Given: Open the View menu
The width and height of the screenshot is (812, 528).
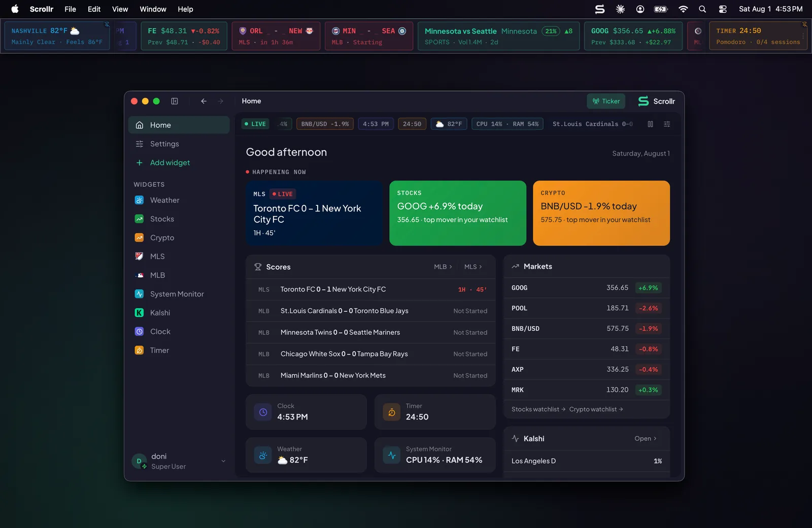Looking at the screenshot, I should 120,9.
